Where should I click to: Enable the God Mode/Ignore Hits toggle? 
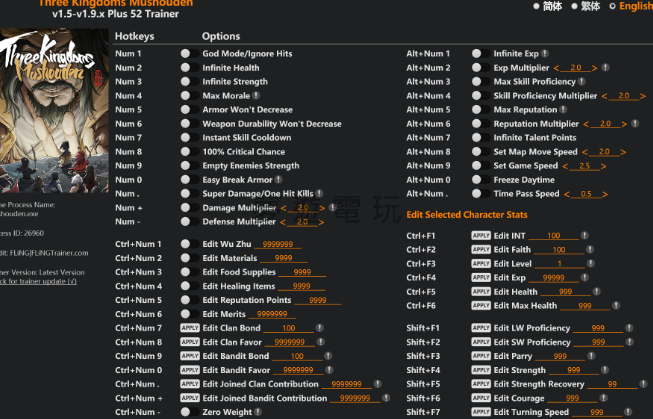tap(186, 53)
